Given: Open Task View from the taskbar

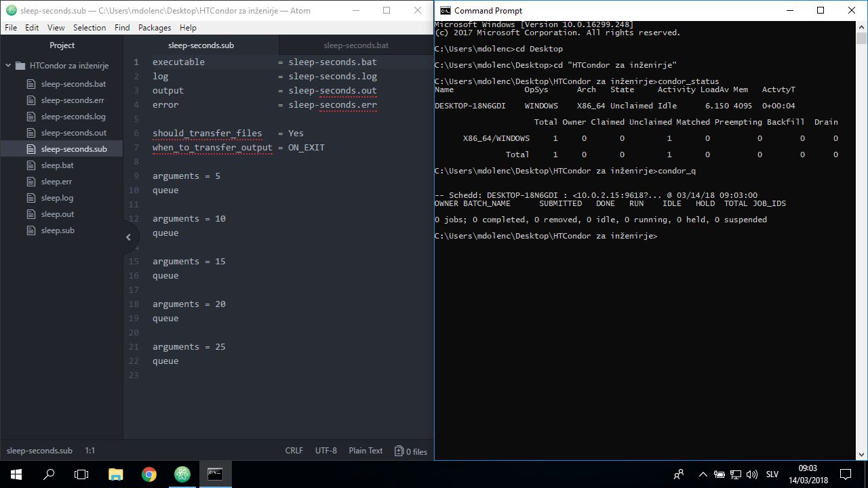Looking at the screenshot, I should click(81, 474).
